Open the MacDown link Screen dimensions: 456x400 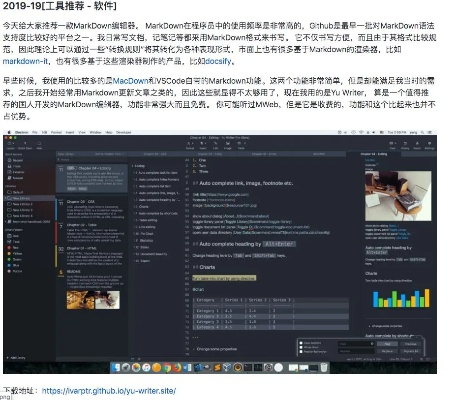(131, 81)
